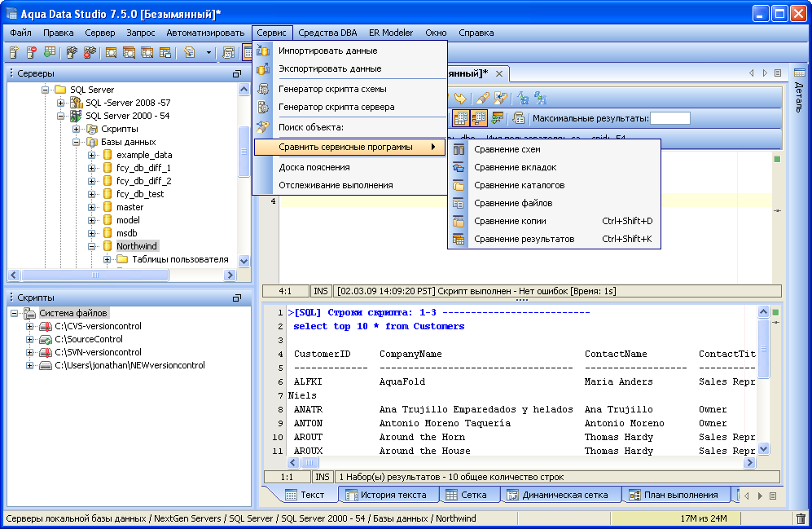
Task: Close the Безымянный editor tab
Action: click(499, 73)
